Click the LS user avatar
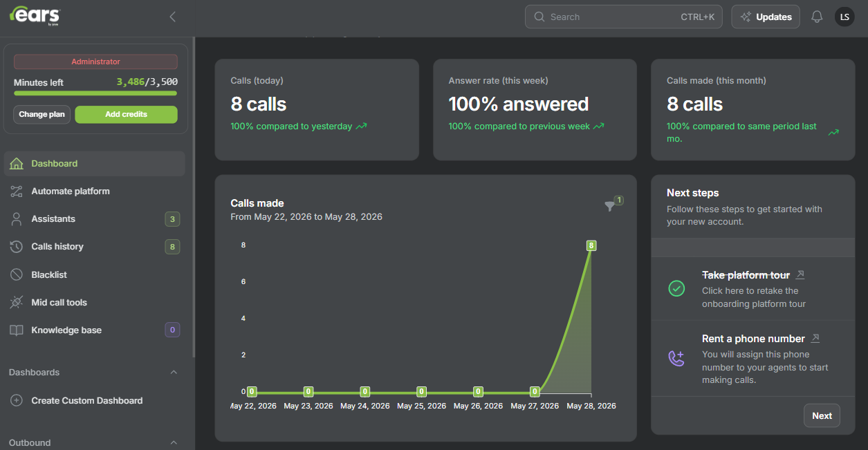The height and width of the screenshot is (450, 868). point(844,17)
